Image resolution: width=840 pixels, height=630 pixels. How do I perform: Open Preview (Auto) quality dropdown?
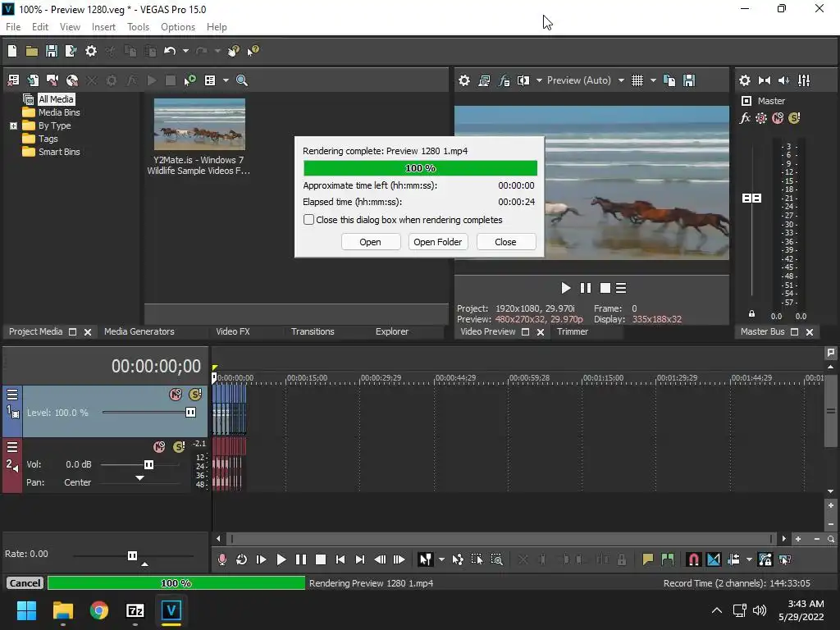click(x=621, y=80)
